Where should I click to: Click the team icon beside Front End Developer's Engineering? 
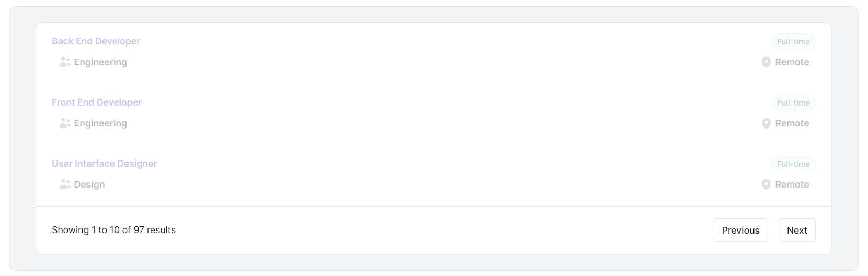coord(65,123)
